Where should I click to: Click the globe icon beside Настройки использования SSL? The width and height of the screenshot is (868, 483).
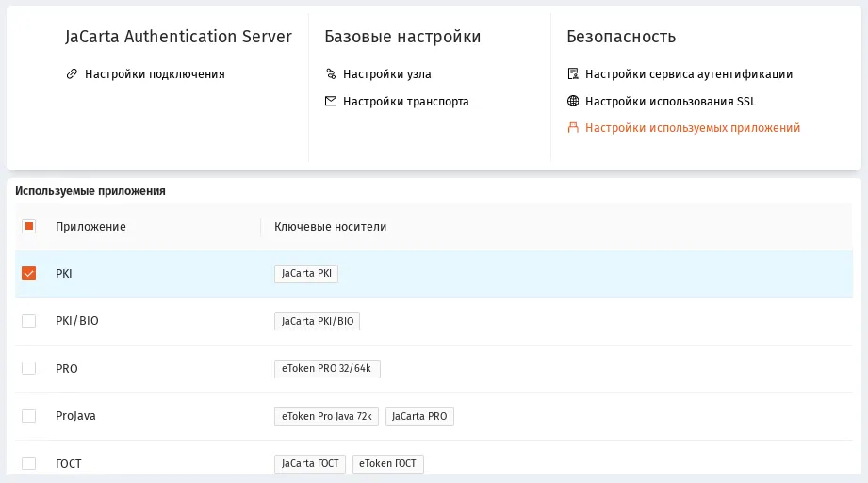573,102
